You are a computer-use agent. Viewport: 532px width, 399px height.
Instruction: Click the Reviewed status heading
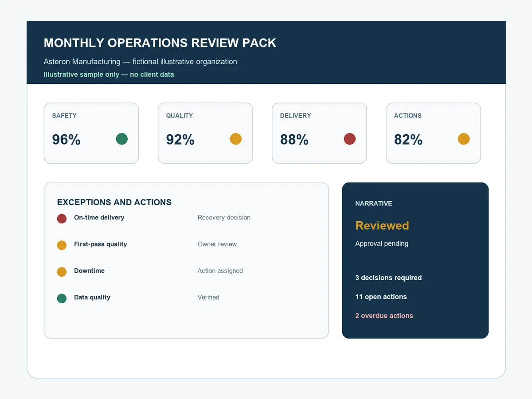click(x=382, y=226)
